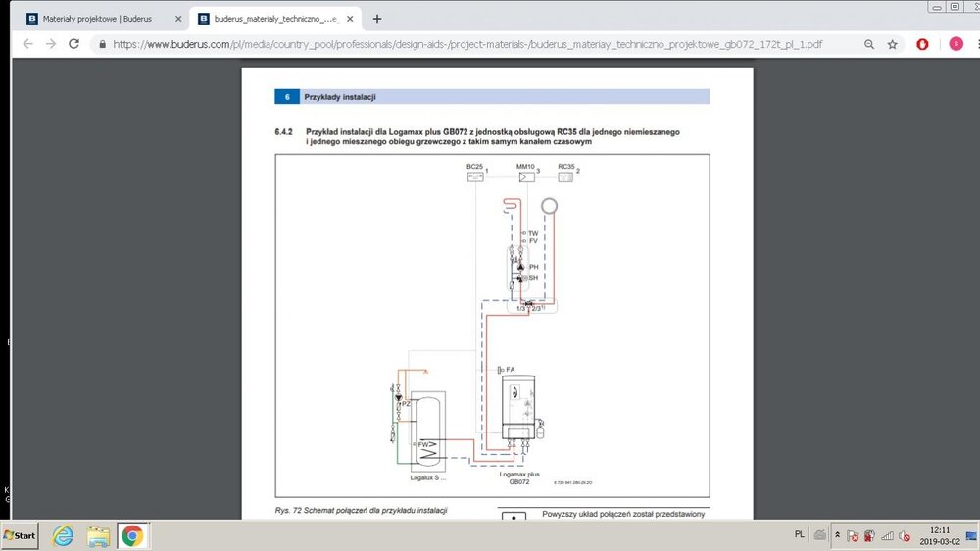Open the PL language selector
The height and width of the screenshot is (551, 980).
(800, 535)
